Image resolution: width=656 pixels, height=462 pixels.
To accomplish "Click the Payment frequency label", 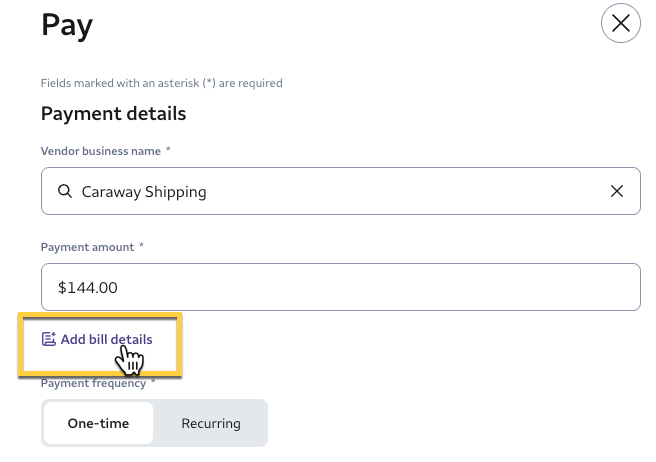I will (x=93, y=383).
